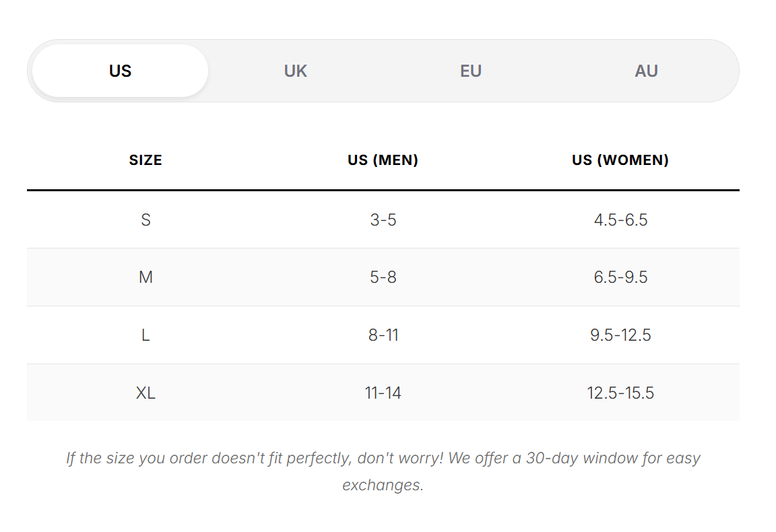Click the women's 9.5-12.5 range cell
This screenshot has width=776, height=532.
click(620, 335)
